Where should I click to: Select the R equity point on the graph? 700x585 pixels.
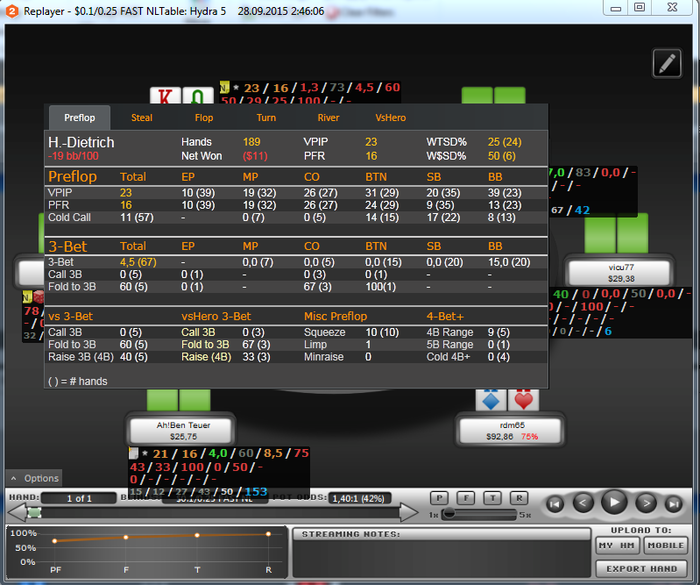268,534
